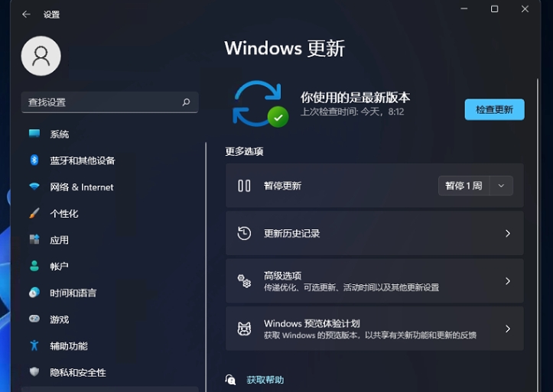This screenshot has width=553, height=392.
Task: Select 系统 in the sidebar
Action: pyautogui.click(x=60, y=134)
